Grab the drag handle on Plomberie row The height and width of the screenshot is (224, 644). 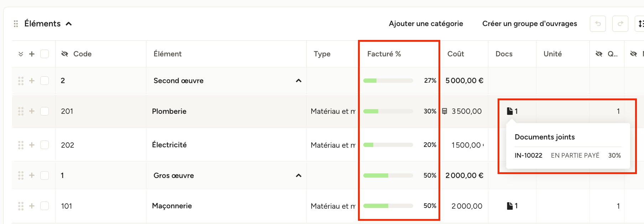coord(21,111)
